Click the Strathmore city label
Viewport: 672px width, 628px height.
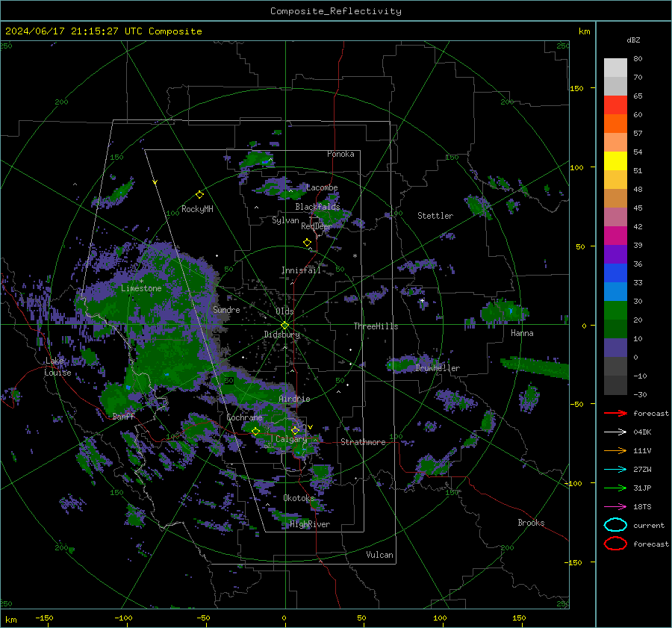point(363,442)
